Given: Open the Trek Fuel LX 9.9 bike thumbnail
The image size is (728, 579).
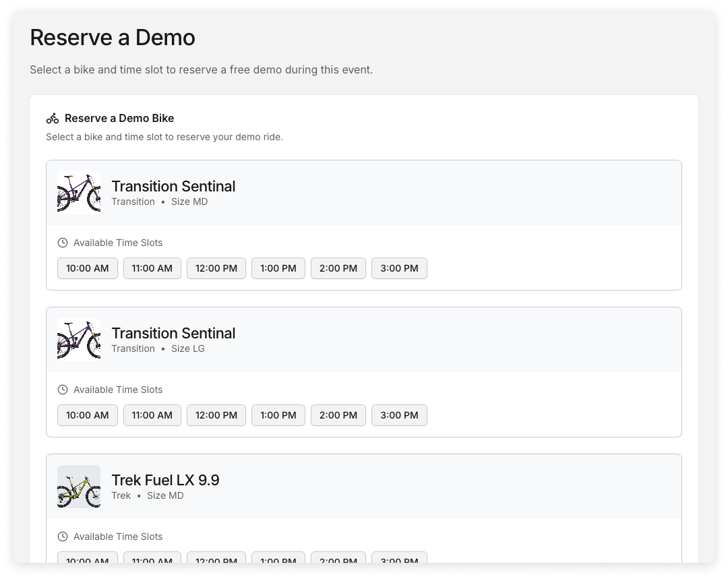Looking at the screenshot, I should pyautogui.click(x=79, y=487).
